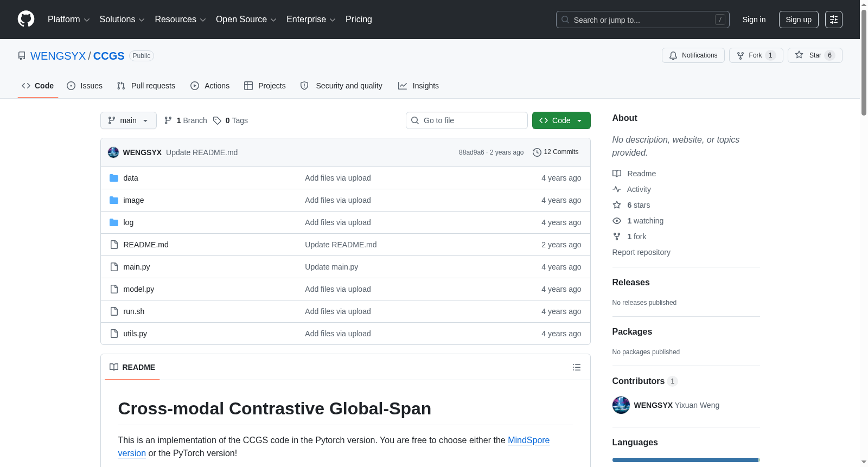Click the eye icon beside 1 watching
The image size is (868, 467).
pyautogui.click(x=617, y=221)
